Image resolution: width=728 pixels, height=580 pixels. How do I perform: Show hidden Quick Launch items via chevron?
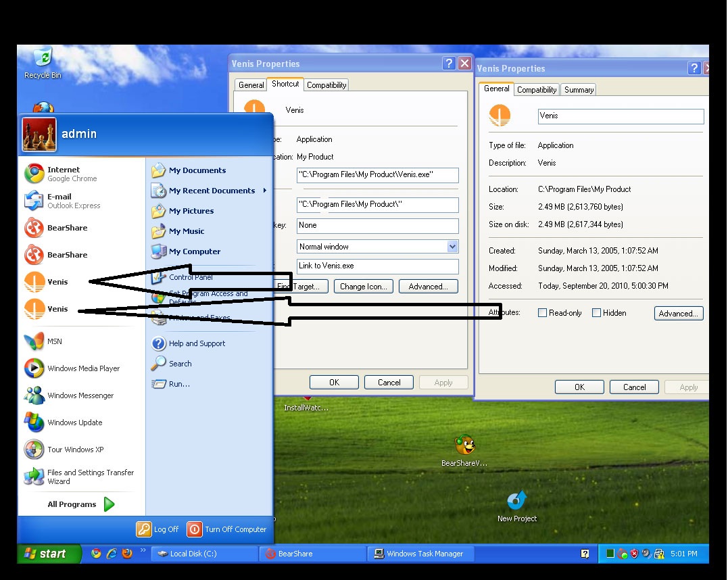pos(143,550)
